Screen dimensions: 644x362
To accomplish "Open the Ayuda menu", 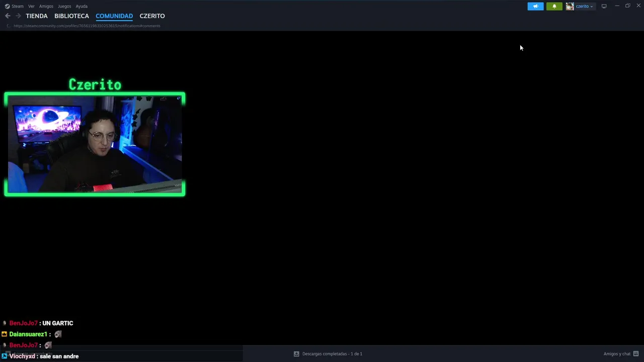I will point(82,6).
